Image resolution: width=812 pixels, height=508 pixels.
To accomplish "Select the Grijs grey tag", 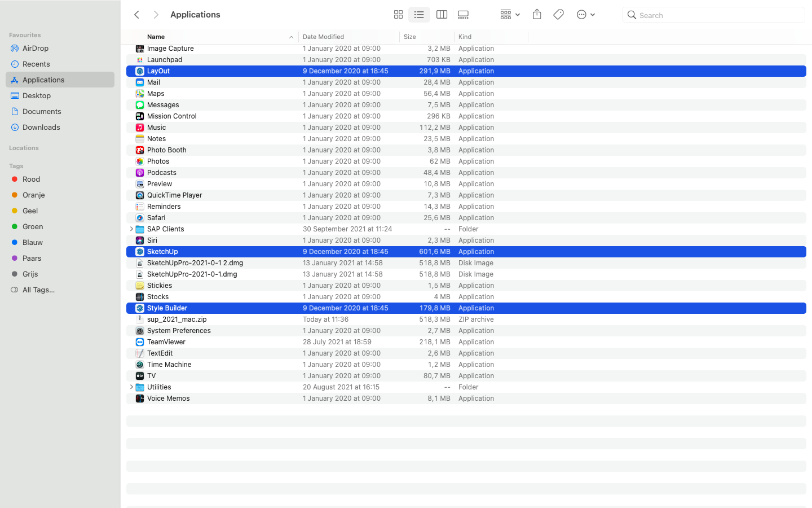I will 60,274.
